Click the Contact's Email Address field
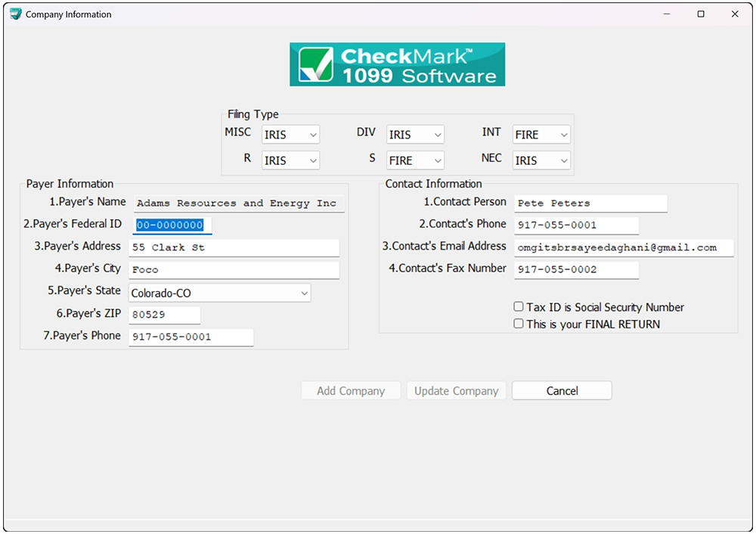 tap(624, 247)
